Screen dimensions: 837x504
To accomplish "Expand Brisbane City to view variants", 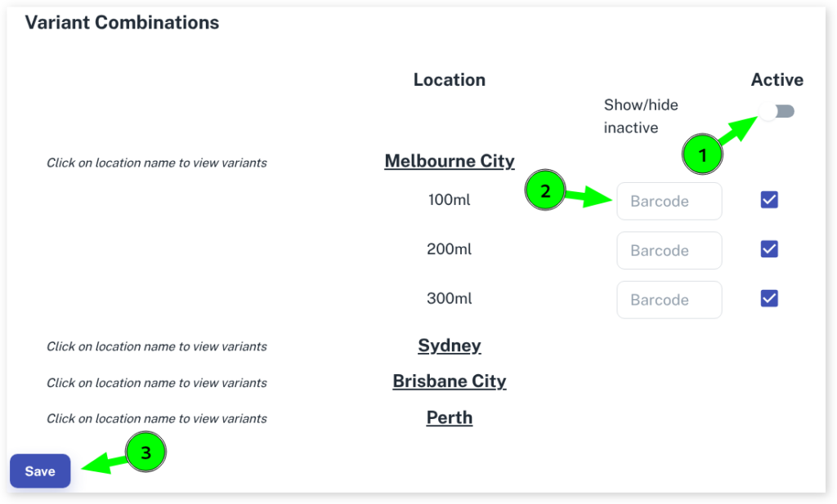I will tap(450, 381).
